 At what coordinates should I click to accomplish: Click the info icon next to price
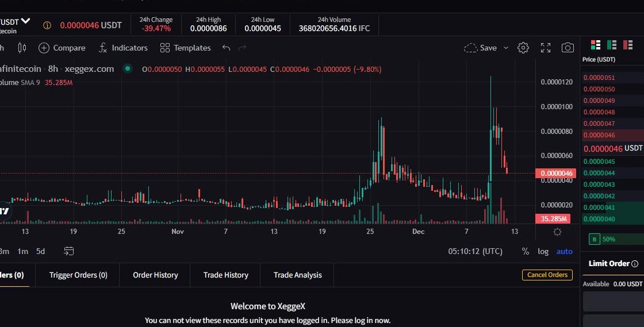click(47, 25)
